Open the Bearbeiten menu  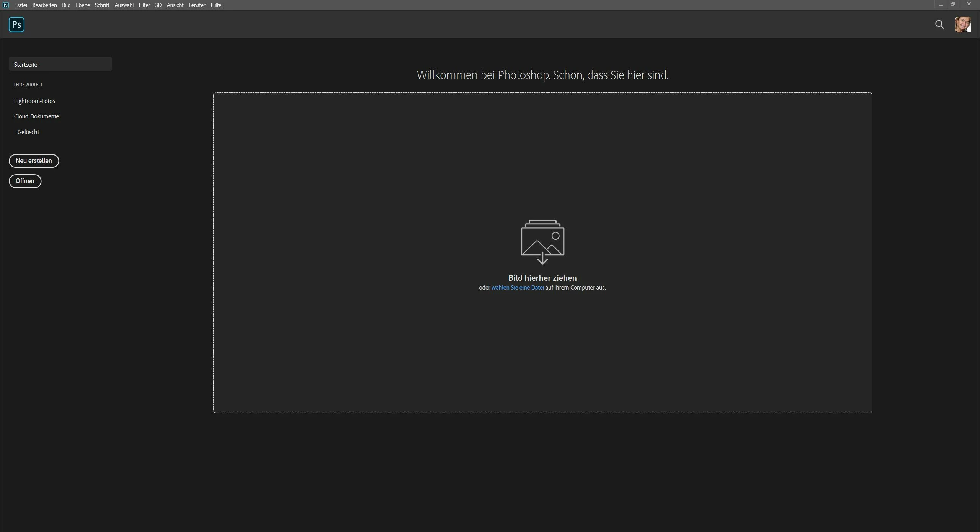[x=44, y=5]
